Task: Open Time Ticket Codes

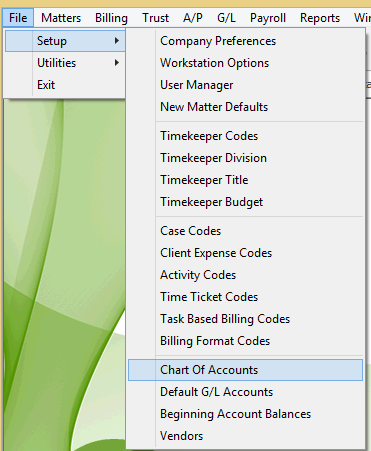Action: [245, 297]
